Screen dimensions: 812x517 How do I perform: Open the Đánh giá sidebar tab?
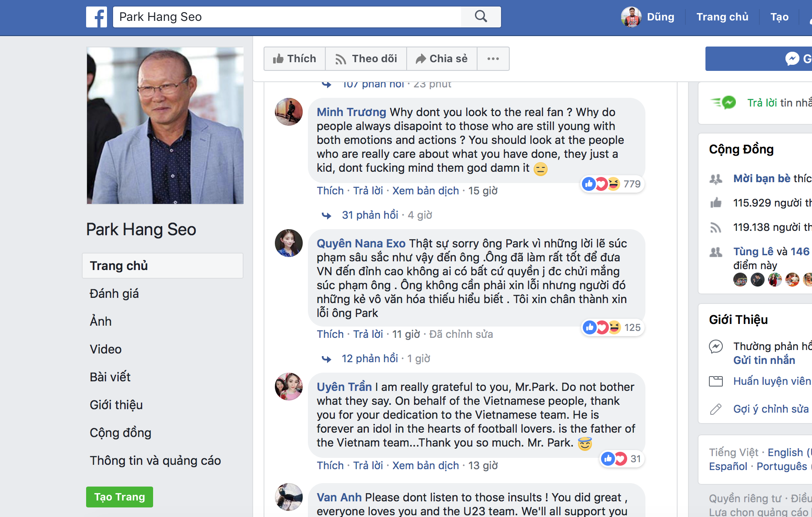pos(114,294)
